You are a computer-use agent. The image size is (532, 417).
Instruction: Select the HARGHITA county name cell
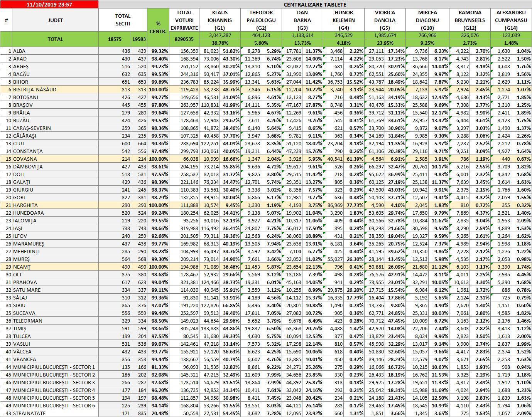(x=55, y=205)
